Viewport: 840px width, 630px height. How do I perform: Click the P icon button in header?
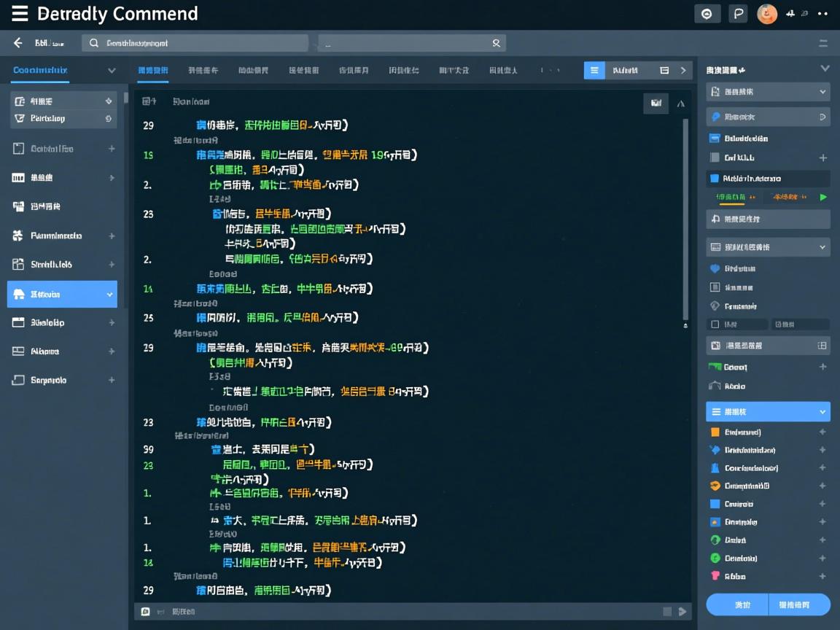click(x=738, y=14)
